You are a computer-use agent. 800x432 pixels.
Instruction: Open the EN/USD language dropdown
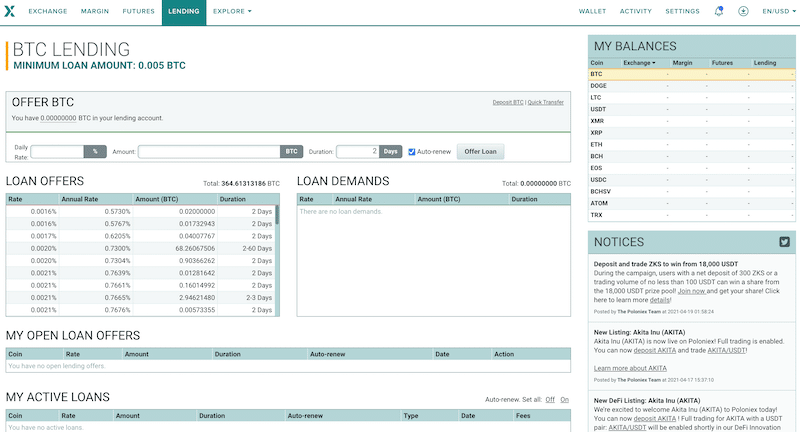779,11
